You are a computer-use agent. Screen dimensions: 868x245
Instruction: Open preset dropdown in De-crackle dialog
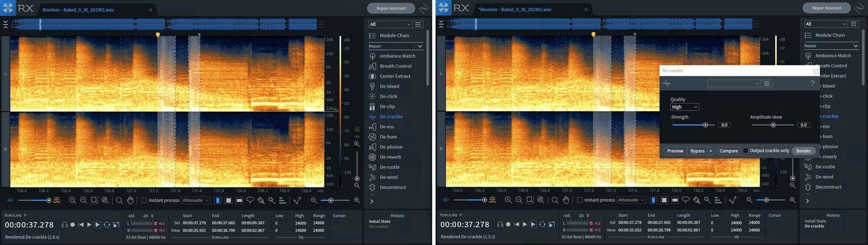click(733, 83)
